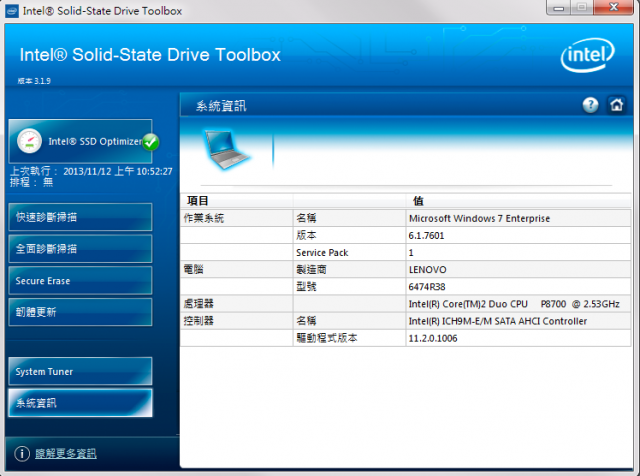
Task: Run Intel SSD Optimizer
Action: pyautogui.click(x=80, y=141)
